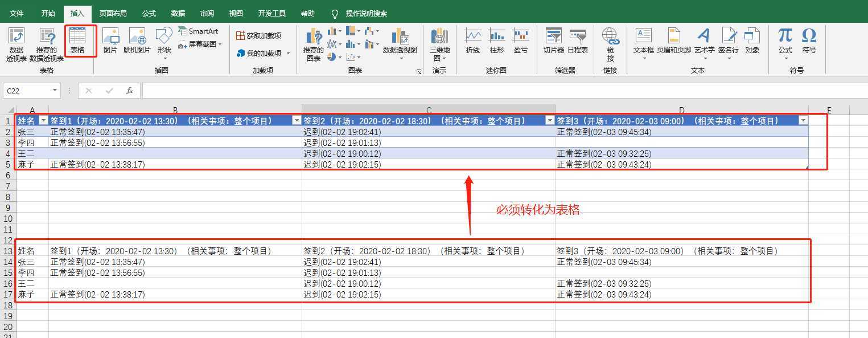Click the highlighted Table (表格) icon
The width and height of the screenshot is (868, 338).
coord(80,40)
